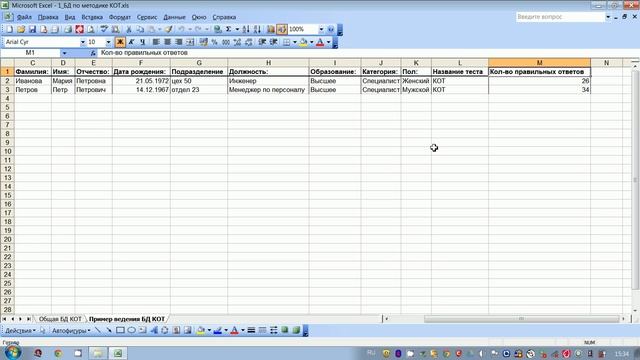This screenshot has height=360, width=640.
Task: Select the Rectangle drawing tool
Action: click(x=120, y=330)
